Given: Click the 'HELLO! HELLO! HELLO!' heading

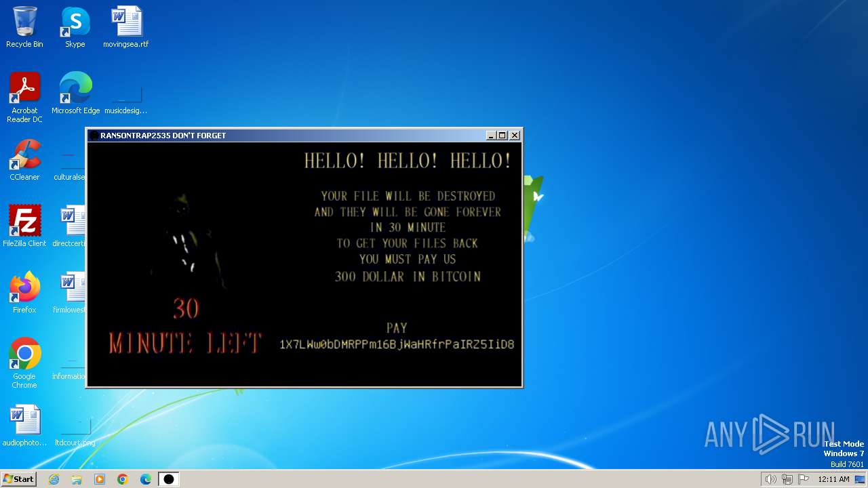Looking at the screenshot, I should [408, 161].
